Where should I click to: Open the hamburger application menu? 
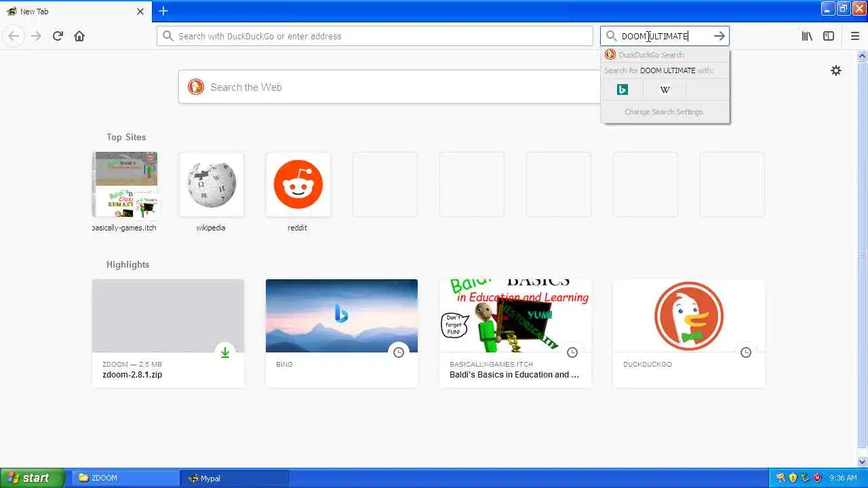[x=855, y=36]
